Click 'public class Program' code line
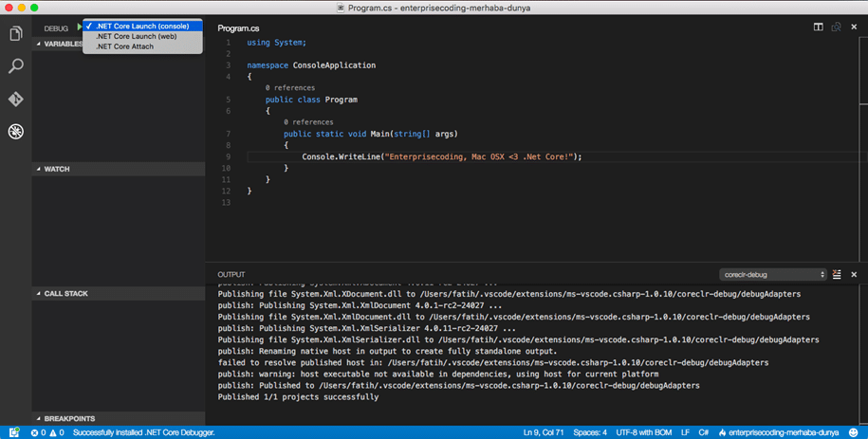This screenshot has height=439, width=868. [311, 100]
